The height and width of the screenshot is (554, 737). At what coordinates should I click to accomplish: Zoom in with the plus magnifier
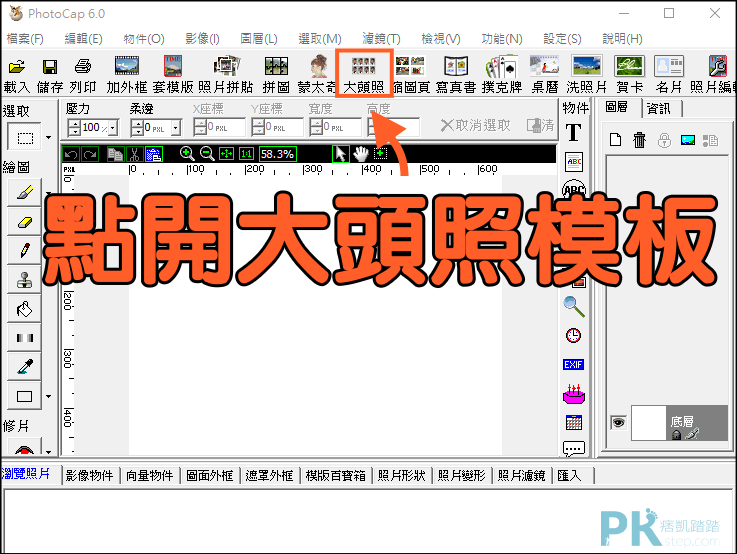(x=187, y=154)
